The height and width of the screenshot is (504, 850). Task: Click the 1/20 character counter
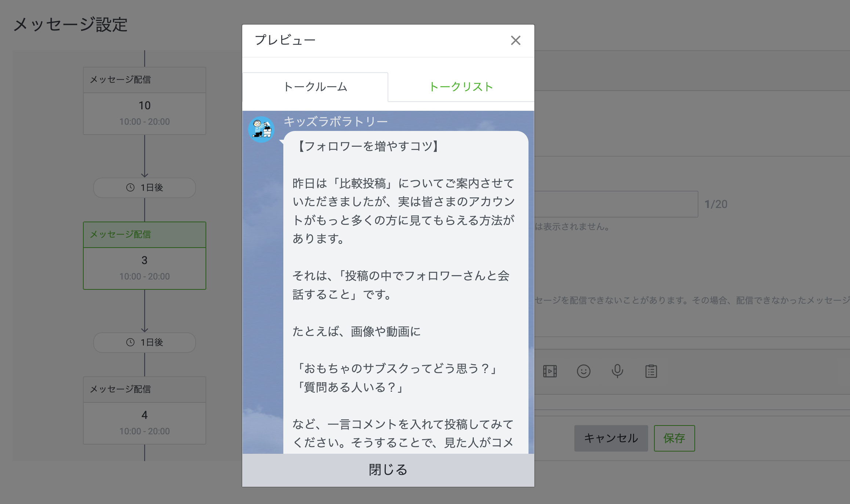coord(716,204)
